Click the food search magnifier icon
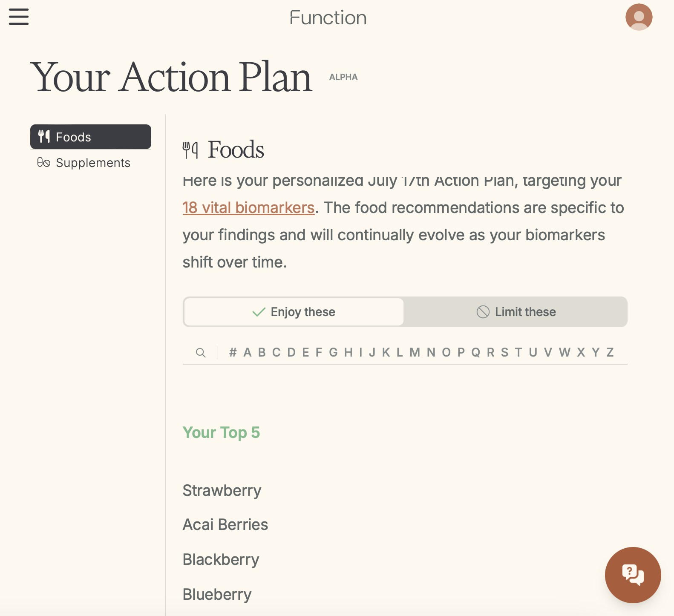The height and width of the screenshot is (616, 674). 201,353
